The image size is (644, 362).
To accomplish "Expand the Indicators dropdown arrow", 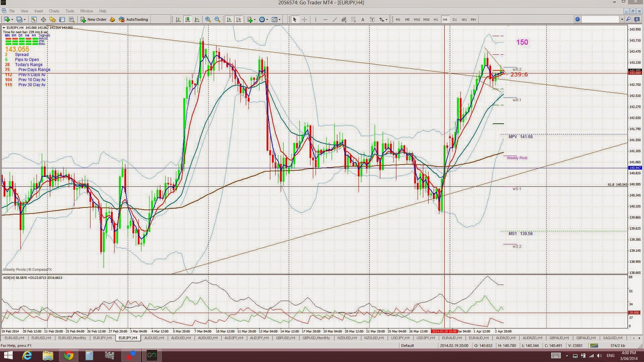I will [x=255, y=19].
